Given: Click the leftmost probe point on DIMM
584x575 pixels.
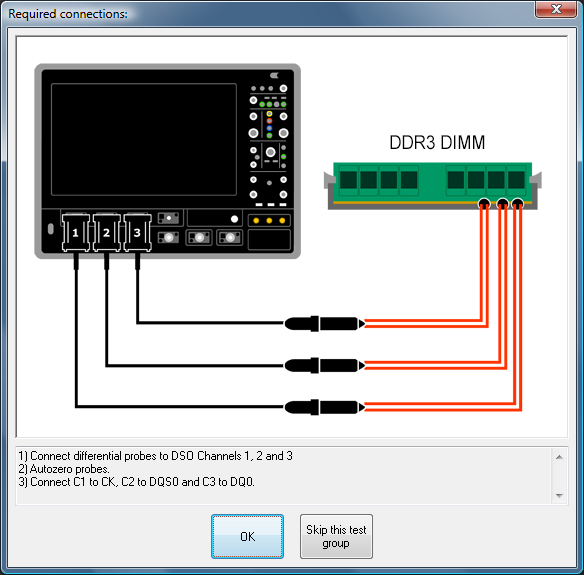Looking at the screenshot, I should (484, 204).
